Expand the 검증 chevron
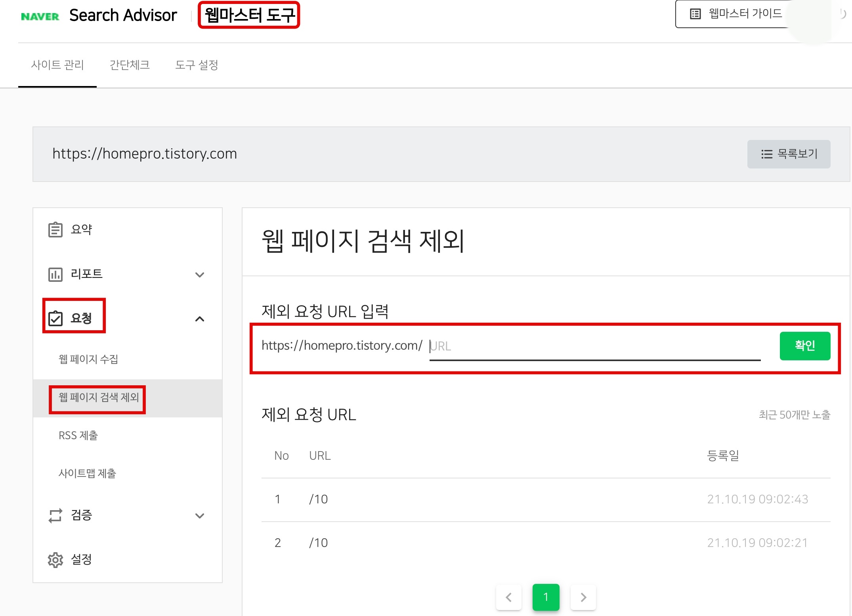The image size is (852, 616). click(x=200, y=516)
